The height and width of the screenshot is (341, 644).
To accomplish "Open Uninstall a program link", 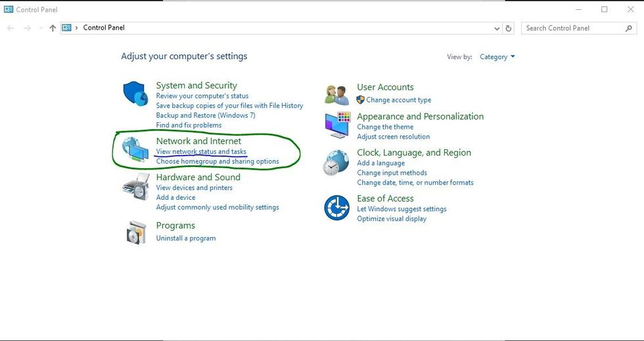I will point(186,239).
